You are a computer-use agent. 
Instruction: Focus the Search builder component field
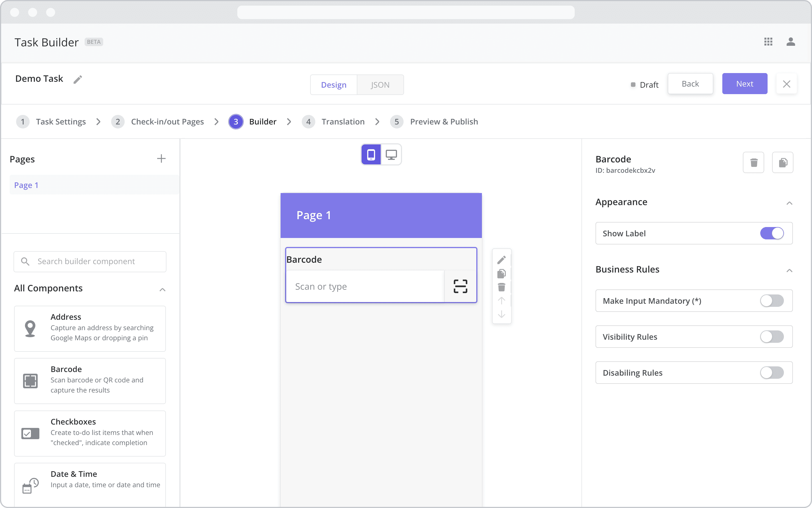tap(90, 261)
